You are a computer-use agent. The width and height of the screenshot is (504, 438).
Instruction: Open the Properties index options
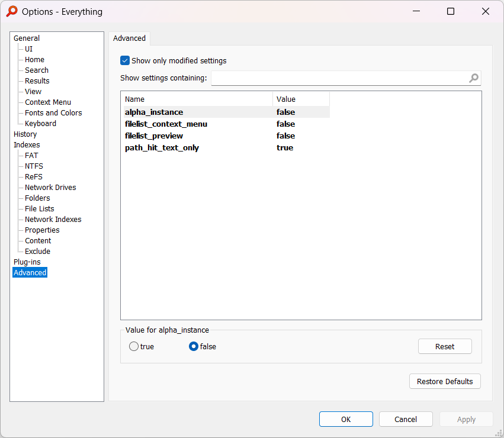(42, 230)
